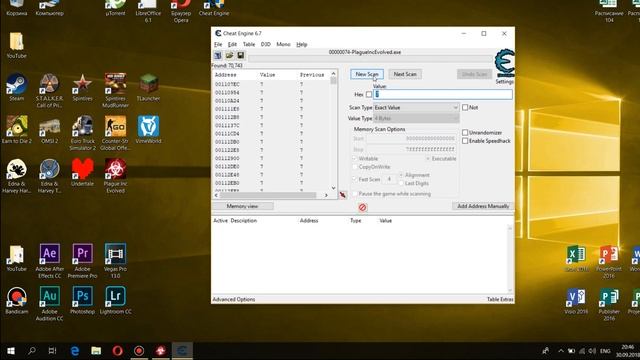
Task: Toggle the Hex checkbox
Action: (369, 94)
